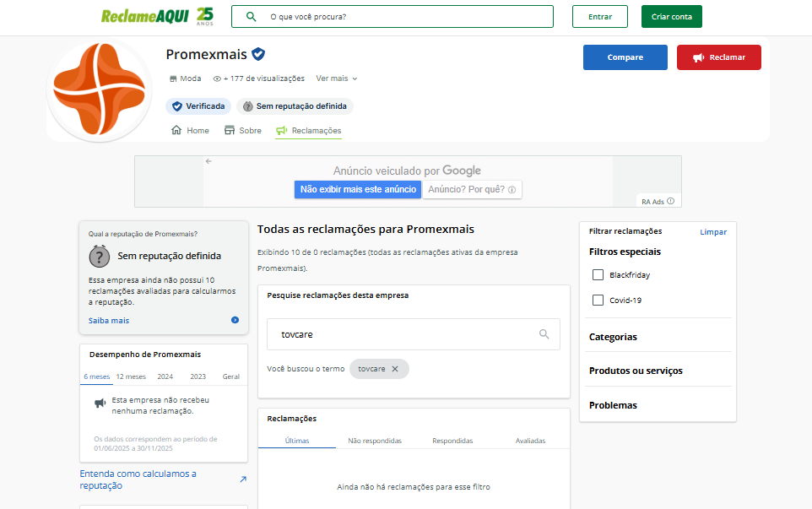This screenshot has width=812, height=509.
Task: Click the Home tab icon
Action: [175, 130]
